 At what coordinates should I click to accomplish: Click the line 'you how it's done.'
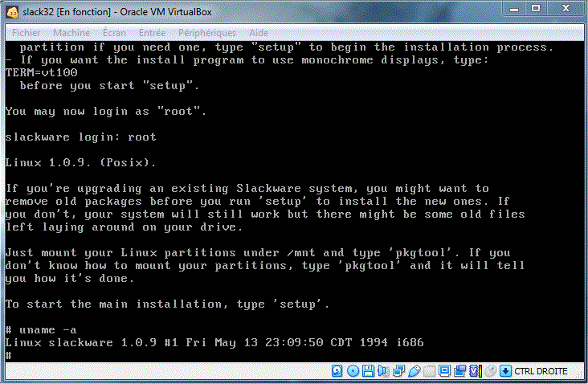[x=69, y=278]
